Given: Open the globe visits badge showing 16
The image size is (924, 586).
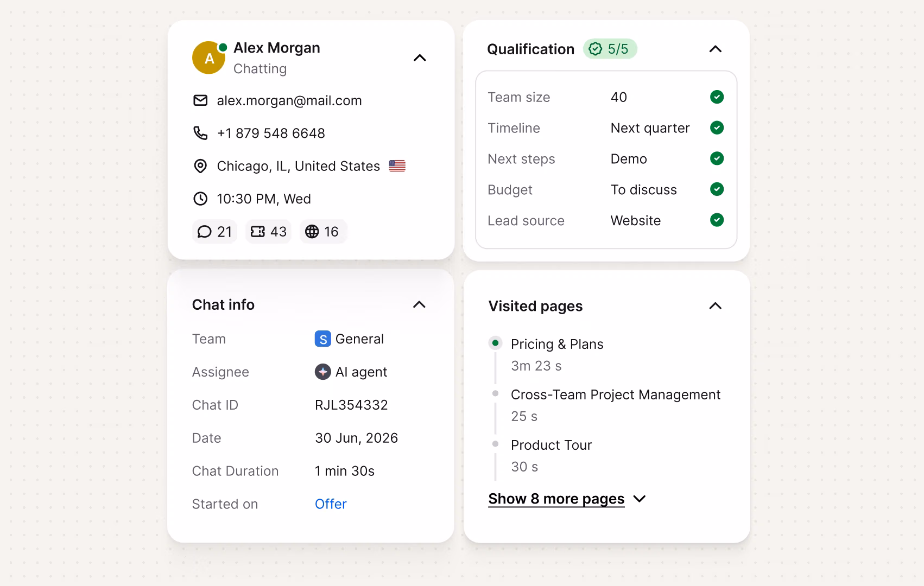Looking at the screenshot, I should tap(323, 232).
